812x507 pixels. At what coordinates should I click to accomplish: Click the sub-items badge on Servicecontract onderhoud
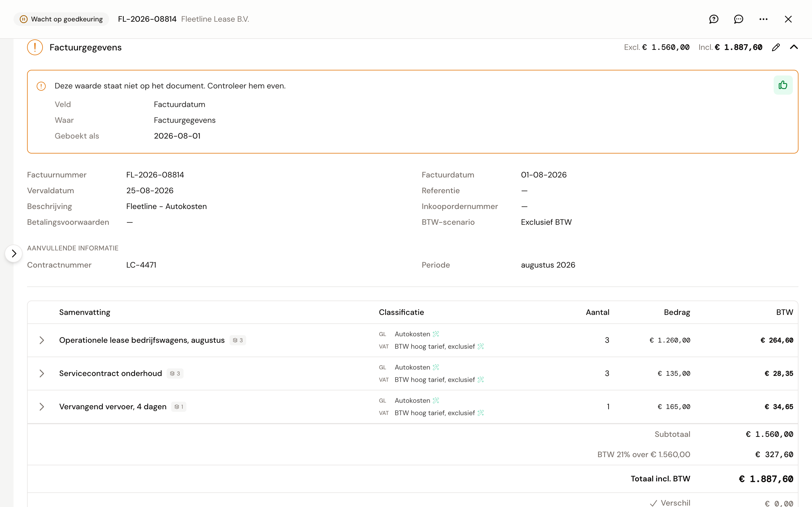pos(175,373)
